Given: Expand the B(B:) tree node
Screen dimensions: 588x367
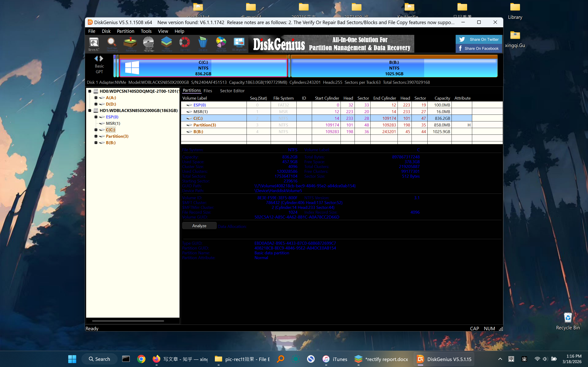Looking at the screenshot, I should 96,143.
